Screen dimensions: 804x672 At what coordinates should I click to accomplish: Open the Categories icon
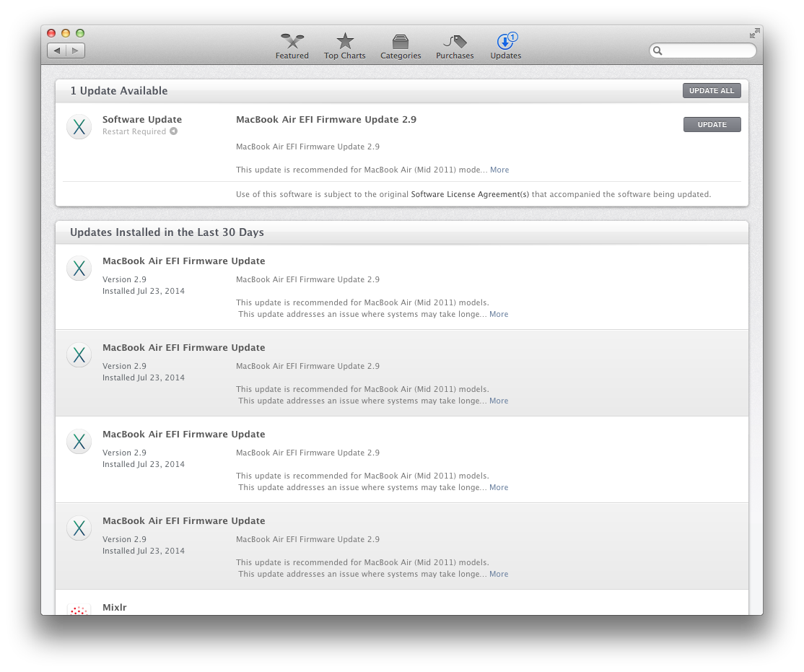click(401, 42)
